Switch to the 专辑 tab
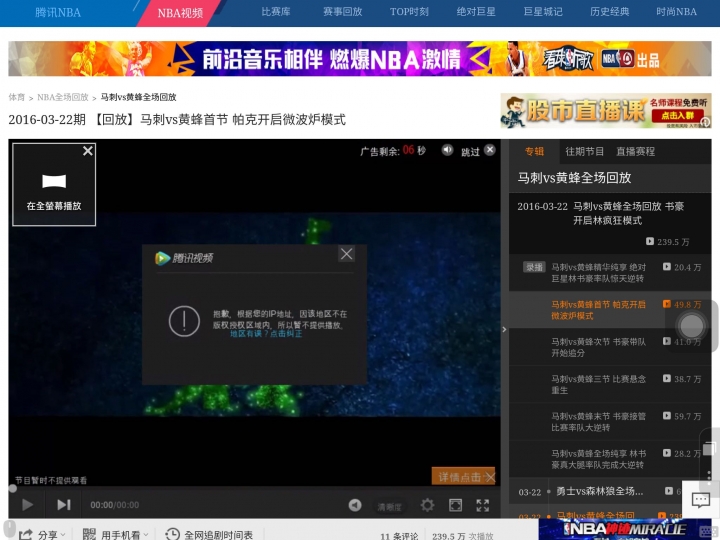The image size is (720, 540). click(534, 152)
